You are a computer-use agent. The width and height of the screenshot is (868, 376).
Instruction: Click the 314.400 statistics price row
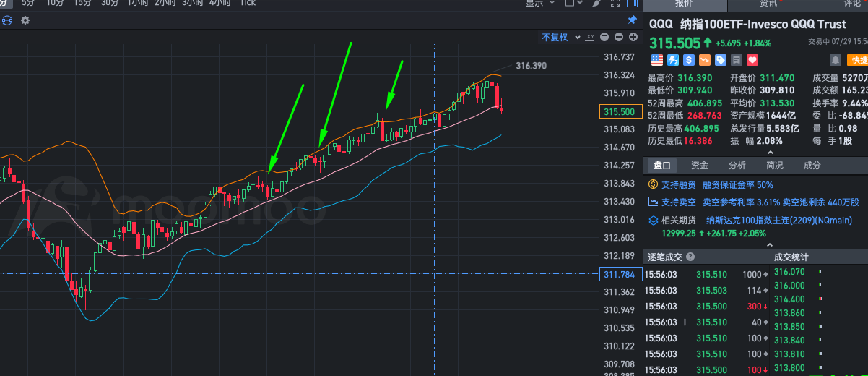820,299
